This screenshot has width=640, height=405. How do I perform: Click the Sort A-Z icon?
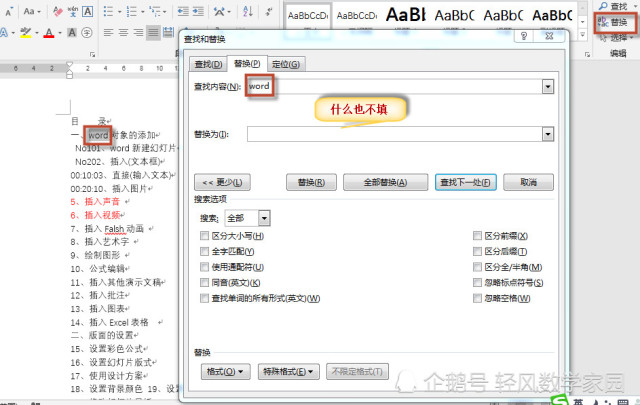(247, 11)
